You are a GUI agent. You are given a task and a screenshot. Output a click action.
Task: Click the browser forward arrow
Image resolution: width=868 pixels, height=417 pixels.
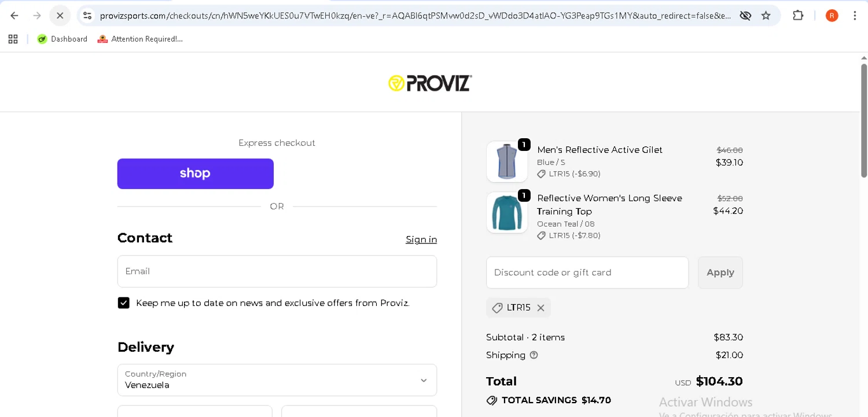[37, 16]
